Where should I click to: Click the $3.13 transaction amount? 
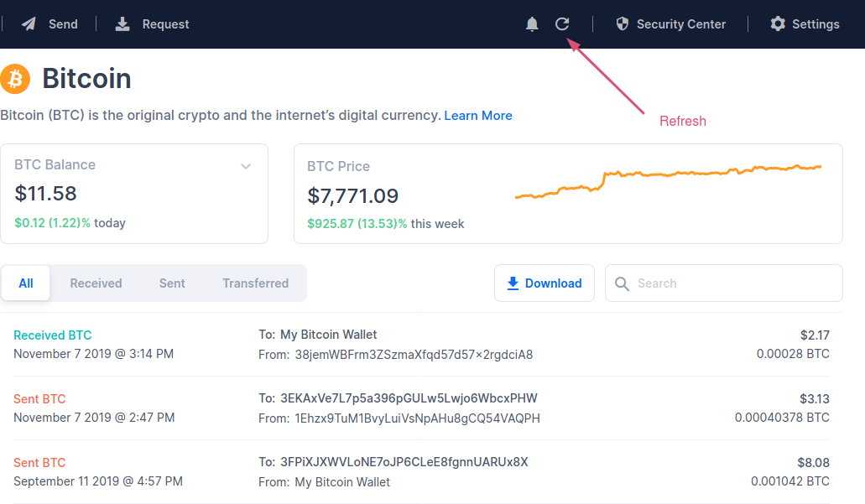pos(815,398)
